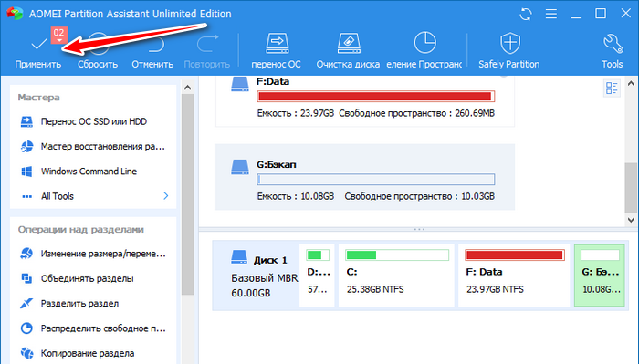Select Перенос ОС SSD или HDD wizard

(93, 121)
